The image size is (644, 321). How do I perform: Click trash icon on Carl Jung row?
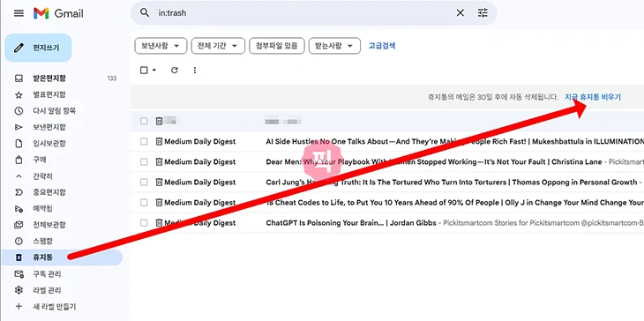click(x=159, y=182)
